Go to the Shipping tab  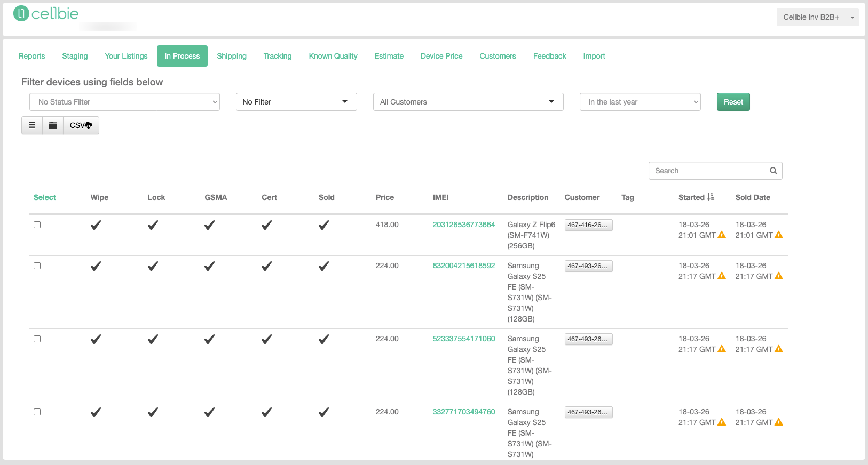(x=232, y=56)
